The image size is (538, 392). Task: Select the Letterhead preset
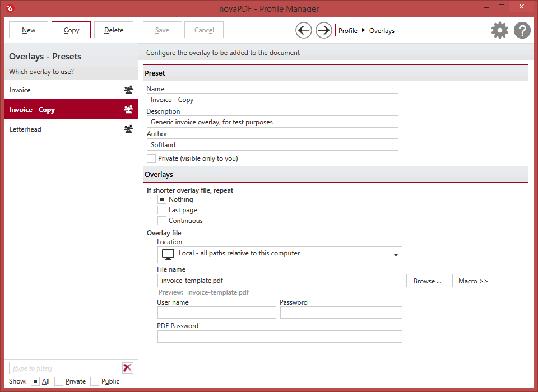(x=71, y=129)
